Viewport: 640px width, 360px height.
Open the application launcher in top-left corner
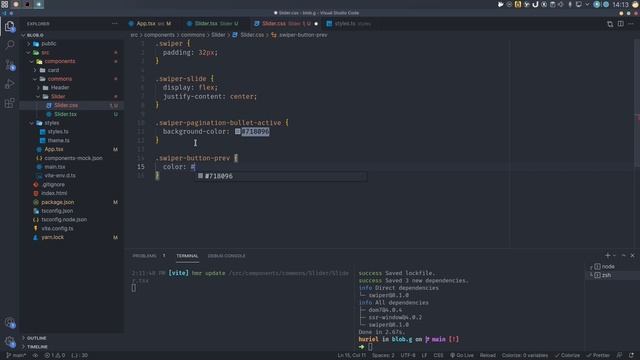point(4,4)
